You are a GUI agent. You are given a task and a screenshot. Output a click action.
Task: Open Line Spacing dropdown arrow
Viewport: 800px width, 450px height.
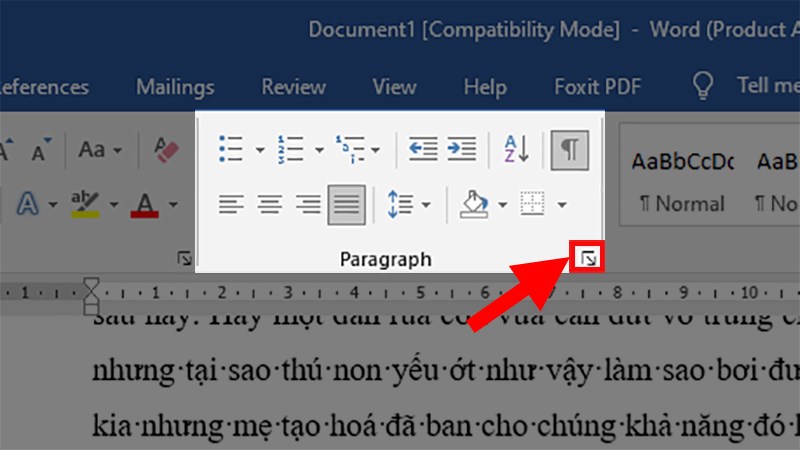[426, 205]
